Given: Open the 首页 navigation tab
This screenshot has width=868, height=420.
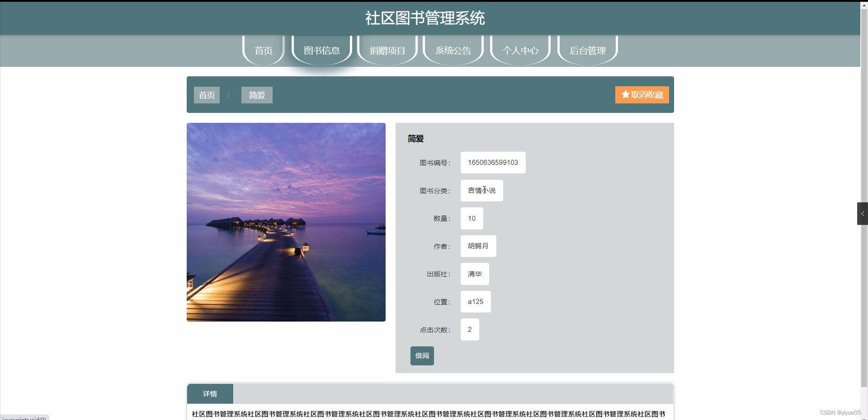Looking at the screenshot, I should pyautogui.click(x=264, y=50).
